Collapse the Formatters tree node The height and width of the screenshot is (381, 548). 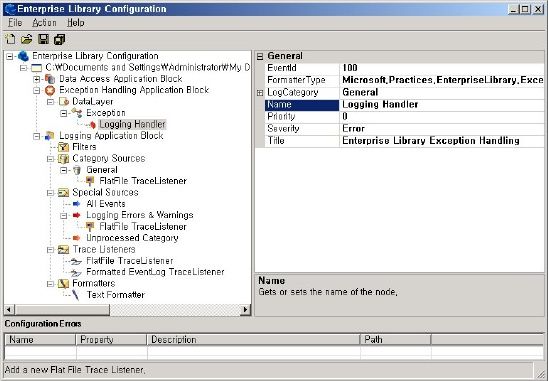[50, 284]
